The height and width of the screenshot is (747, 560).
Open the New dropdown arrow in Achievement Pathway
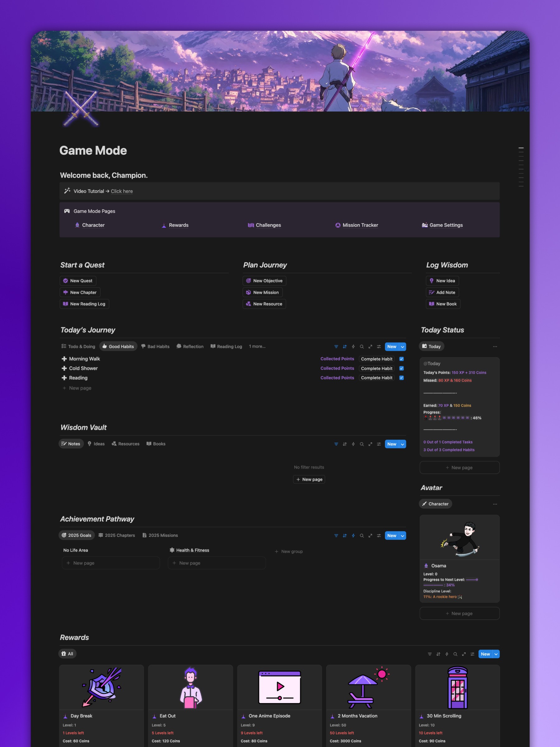pyautogui.click(x=402, y=536)
